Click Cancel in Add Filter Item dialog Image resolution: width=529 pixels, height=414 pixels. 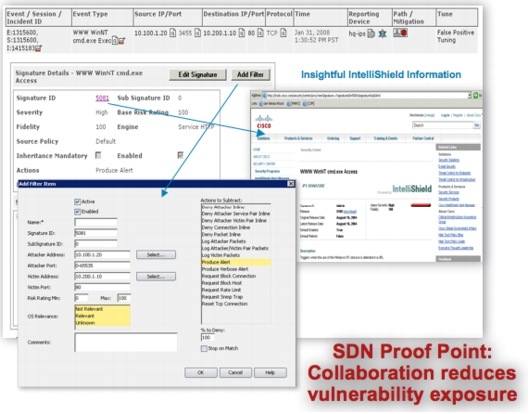235,372
